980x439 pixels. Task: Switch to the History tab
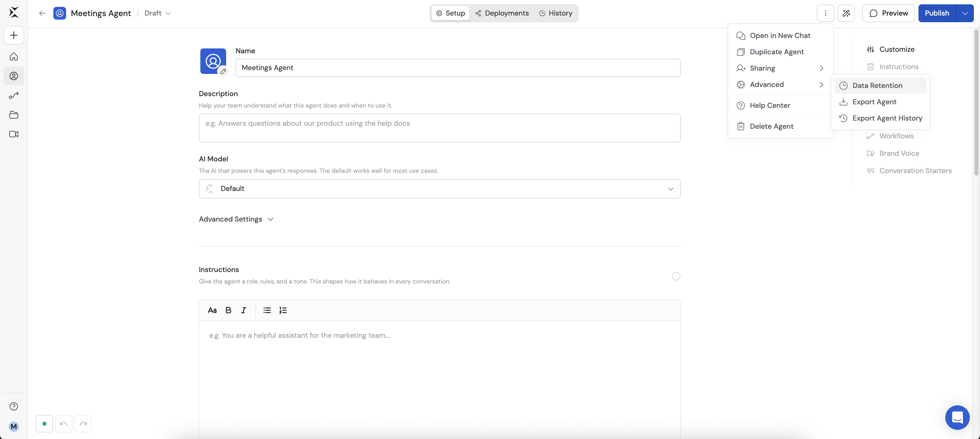[556, 13]
